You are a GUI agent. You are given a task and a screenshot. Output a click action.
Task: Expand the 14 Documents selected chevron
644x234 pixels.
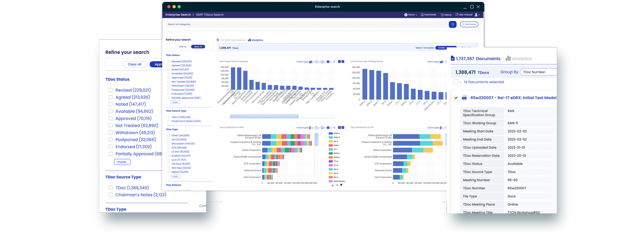pos(460,82)
